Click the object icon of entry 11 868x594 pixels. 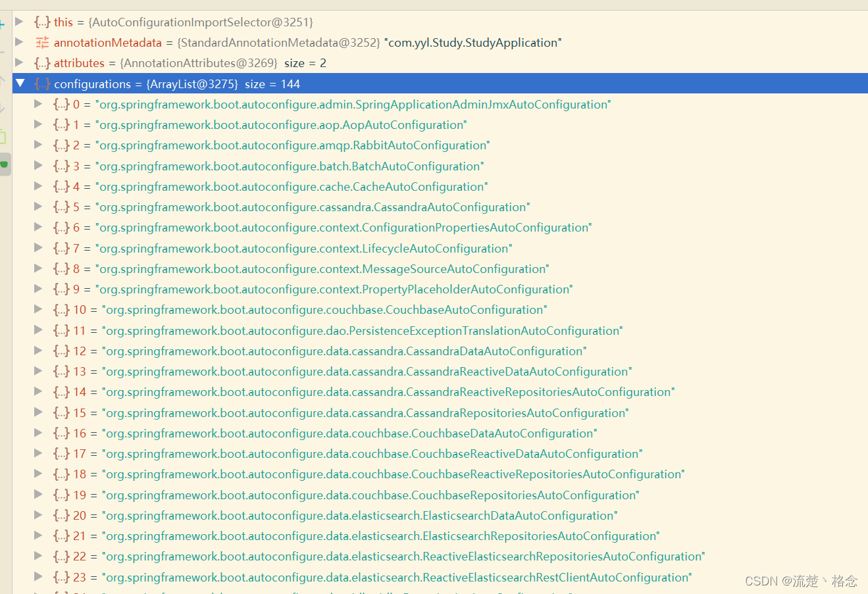(x=61, y=331)
